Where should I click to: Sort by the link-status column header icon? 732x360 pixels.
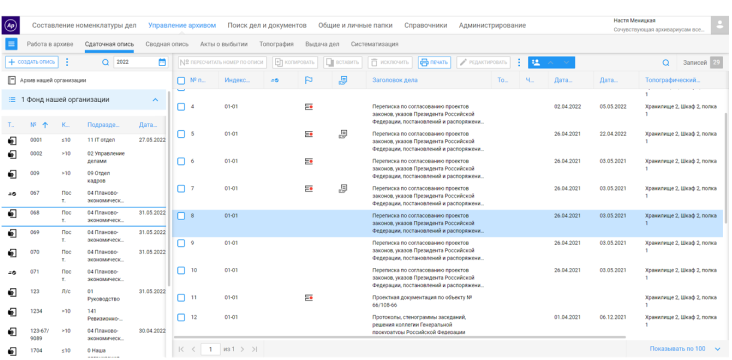pyautogui.click(x=275, y=80)
